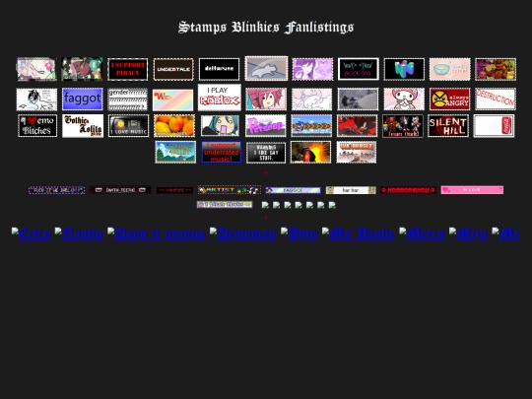Open the Stardew Valley stamp
The image size is (532, 399).
(175, 152)
